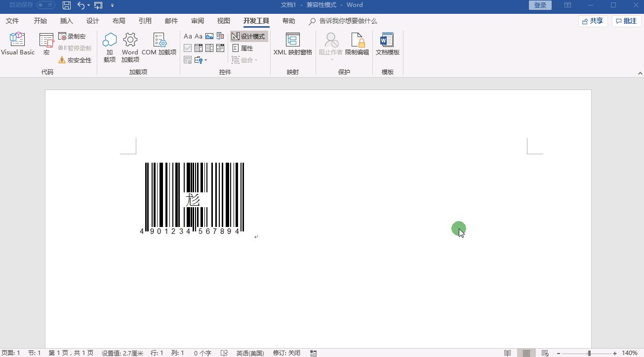Open the 插入 ribbon tab
644x357 pixels.
[x=66, y=21]
